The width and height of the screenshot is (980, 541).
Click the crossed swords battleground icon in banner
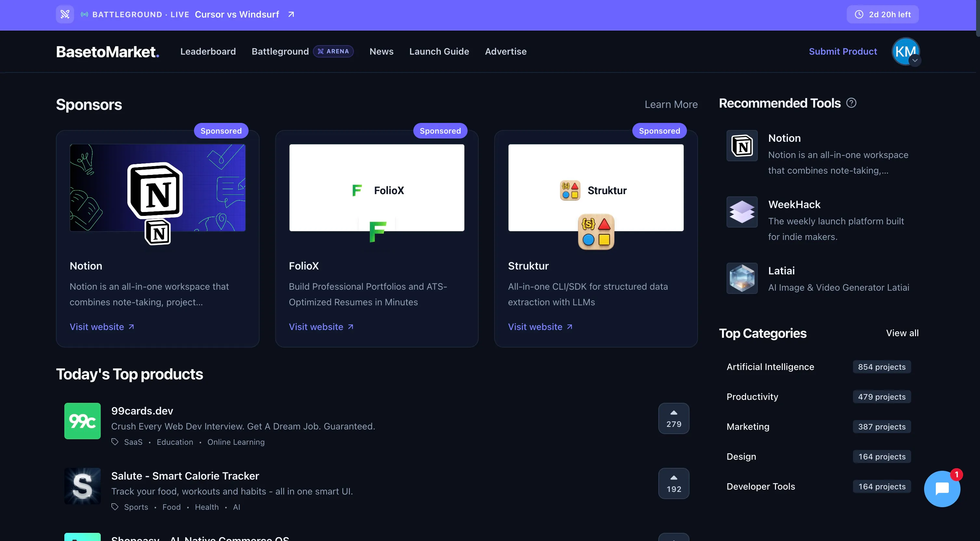65,14
